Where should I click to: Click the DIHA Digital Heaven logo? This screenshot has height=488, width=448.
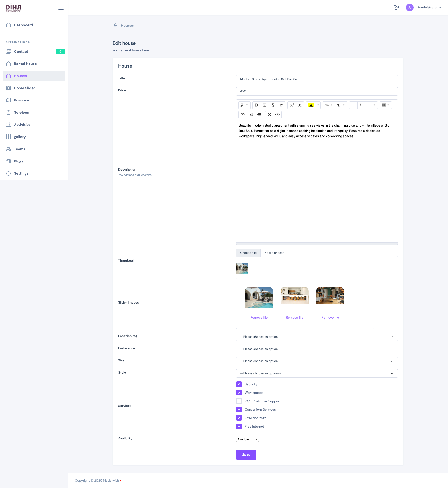point(13,8)
